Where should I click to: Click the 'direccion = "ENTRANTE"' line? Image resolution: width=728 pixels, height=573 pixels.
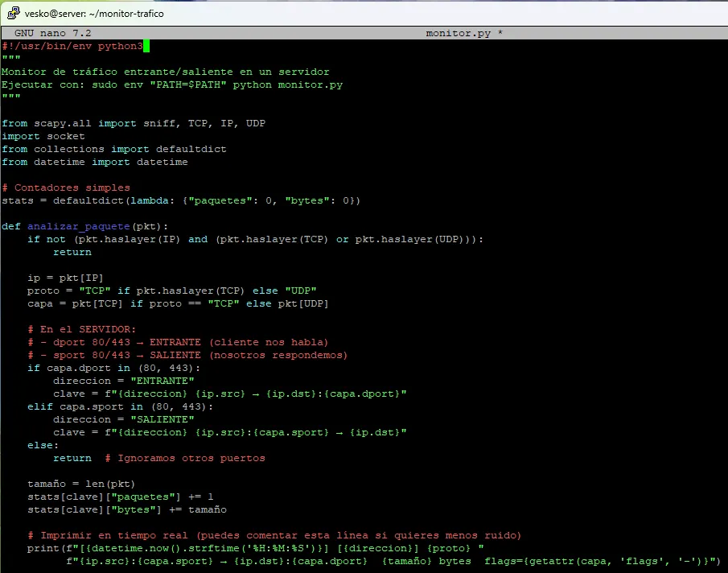point(124,381)
